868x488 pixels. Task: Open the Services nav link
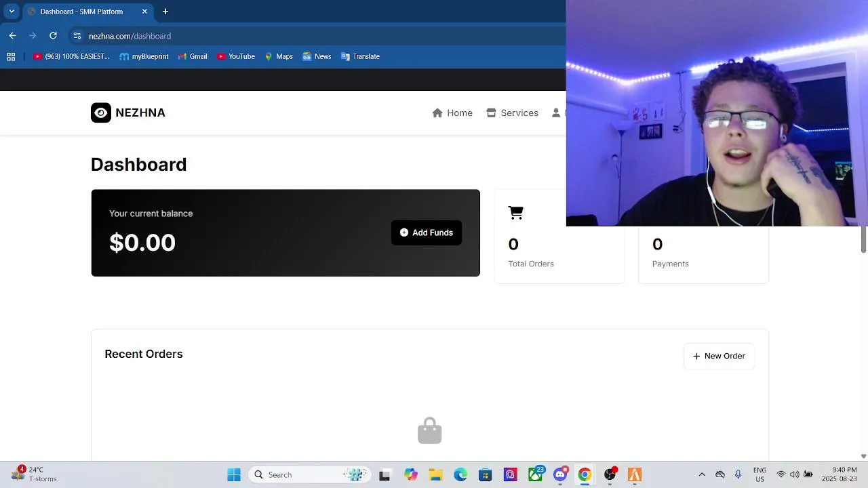click(x=512, y=113)
